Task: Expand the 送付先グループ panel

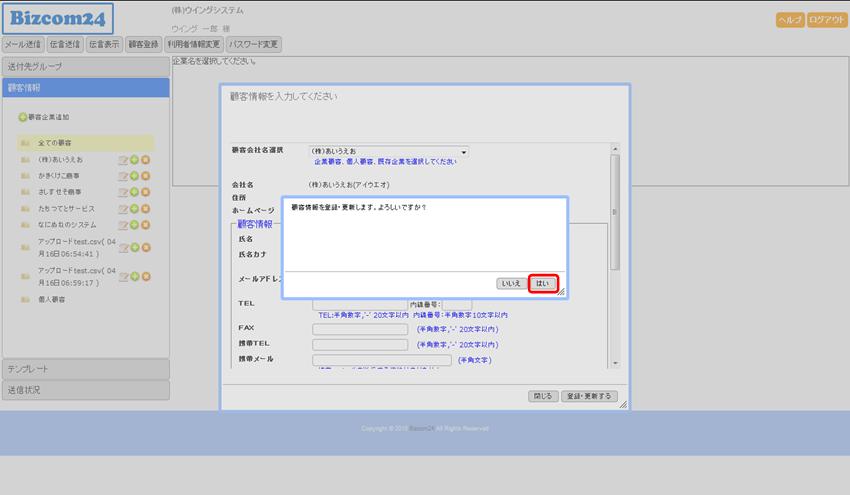Action: pos(85,66)
